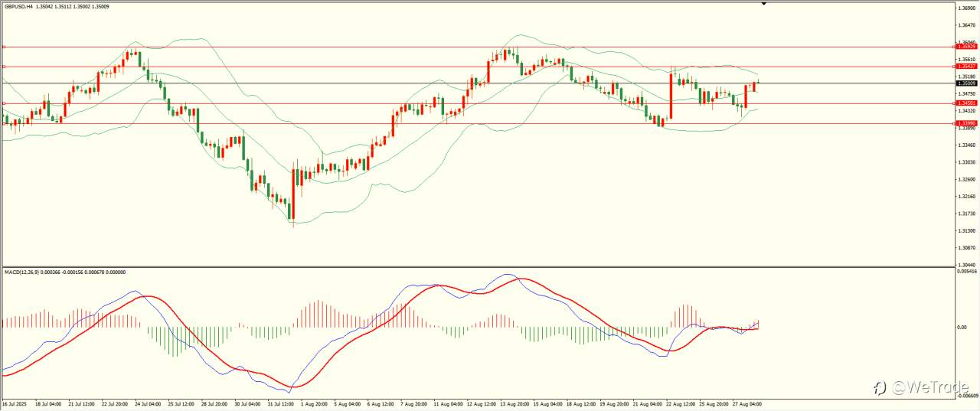980x411 pixels.
Task: Click the 18 Jul 04:00 time label
Action: coord(49,403)
